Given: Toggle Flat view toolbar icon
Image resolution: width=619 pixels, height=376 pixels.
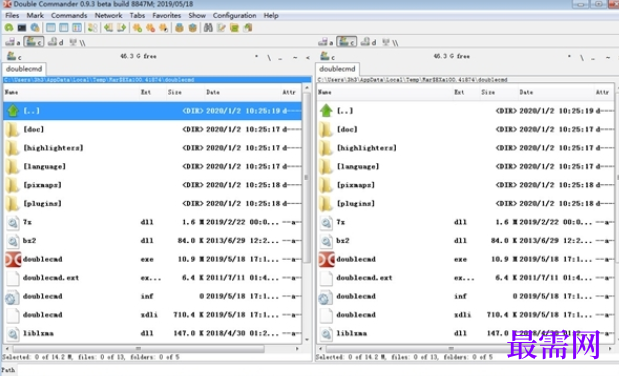Looking at the screenshot, I should click(x=92, y=28).
